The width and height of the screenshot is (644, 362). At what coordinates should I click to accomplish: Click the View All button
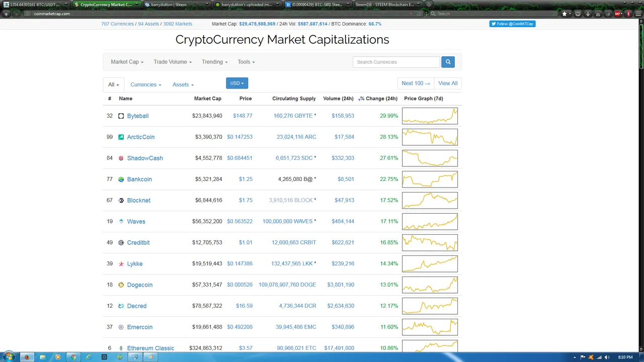pyautogui.click(x=448, y=83)
